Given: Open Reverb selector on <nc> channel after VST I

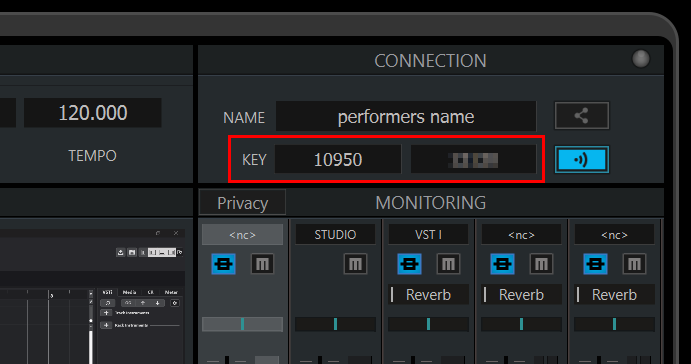Looking at the screenshot, I should coord(521,294).
